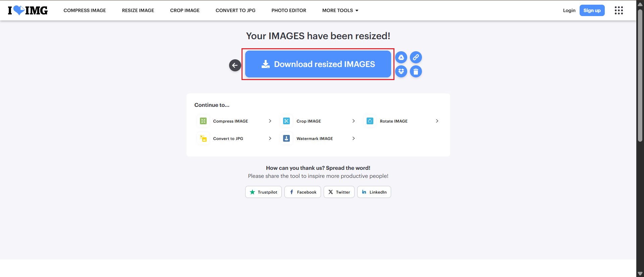Screen dimensions: 644x277
Task: Click the Login link
Action: pyautogui.click(x=569, y=10)
